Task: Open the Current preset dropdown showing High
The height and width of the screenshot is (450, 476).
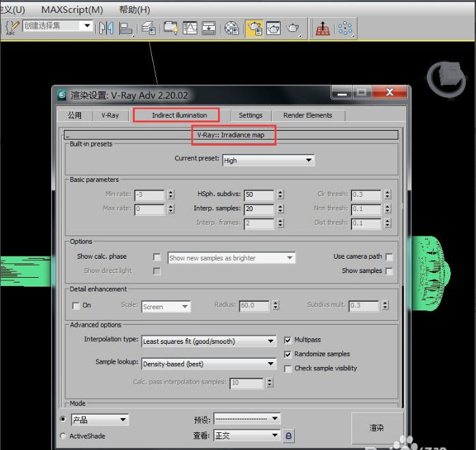Action: coord(268,160)
